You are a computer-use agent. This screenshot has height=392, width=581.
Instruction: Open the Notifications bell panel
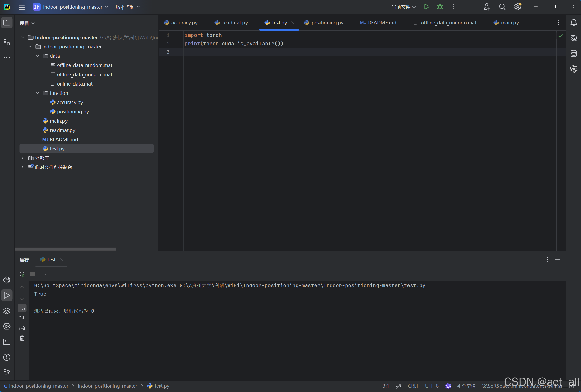click(574, 23)
